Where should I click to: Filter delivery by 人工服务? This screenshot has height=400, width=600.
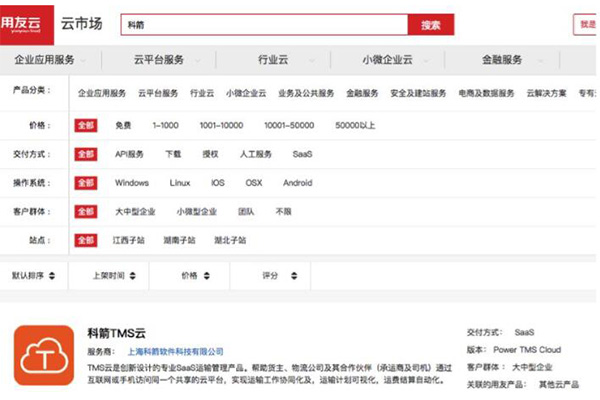256,154
